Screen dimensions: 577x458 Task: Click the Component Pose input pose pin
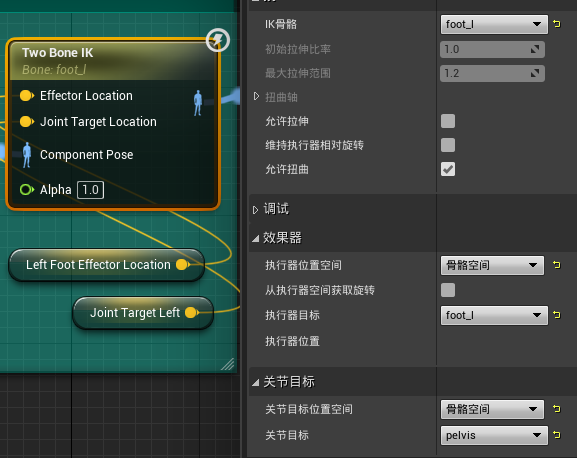[26, 155]
